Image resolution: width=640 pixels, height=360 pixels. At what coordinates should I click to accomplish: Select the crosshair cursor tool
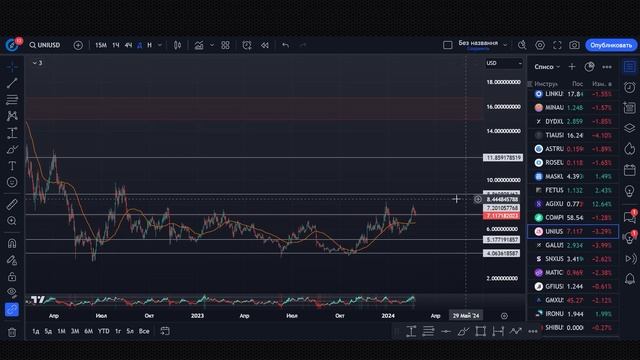point(12,67)
